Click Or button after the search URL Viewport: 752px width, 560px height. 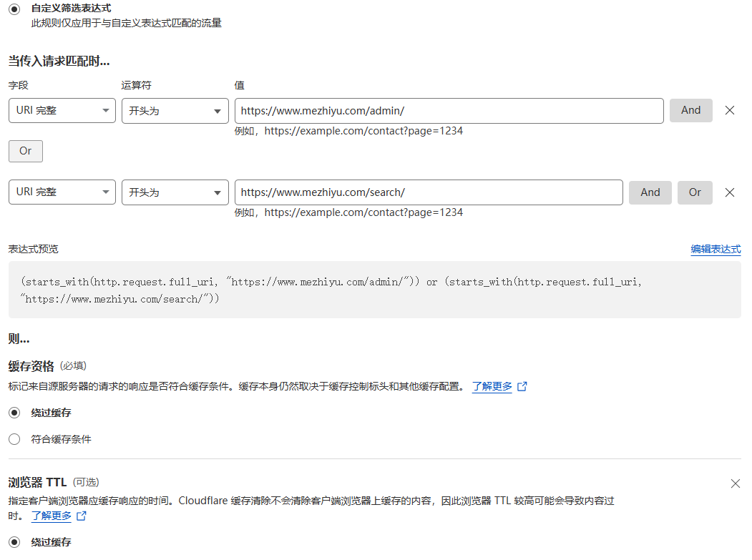695,192
